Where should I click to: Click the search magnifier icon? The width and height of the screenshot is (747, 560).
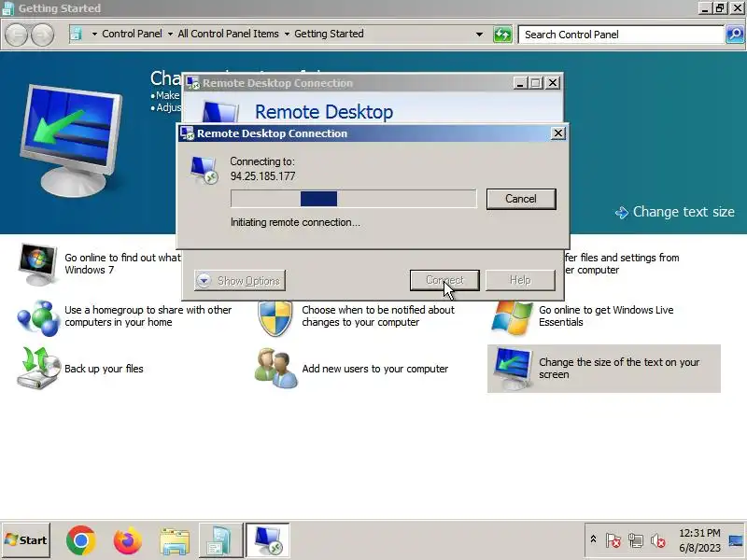(x=735, y=35)
